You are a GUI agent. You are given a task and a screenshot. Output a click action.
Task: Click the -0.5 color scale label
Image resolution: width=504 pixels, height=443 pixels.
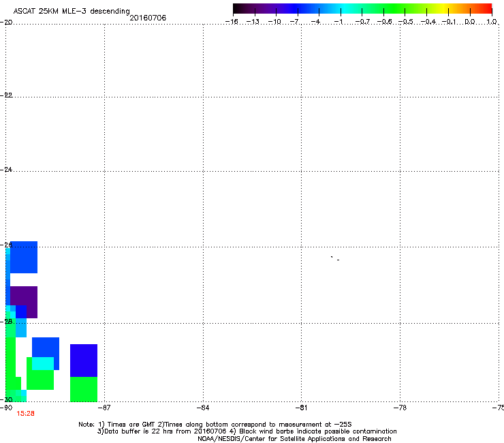406,22
